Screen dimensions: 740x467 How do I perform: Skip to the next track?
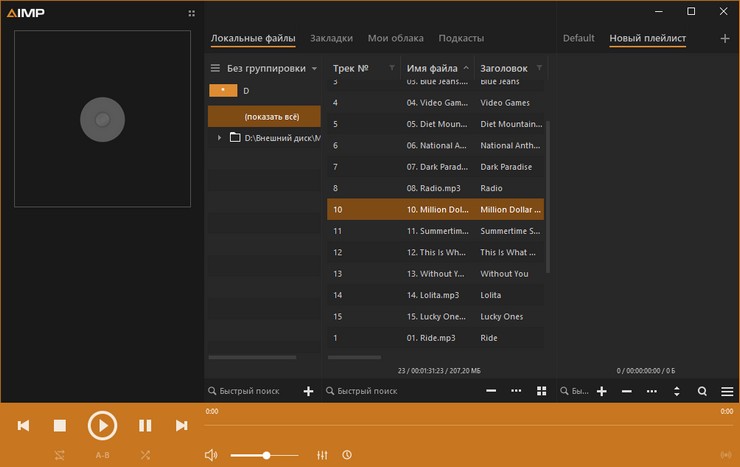click(181, 426)
